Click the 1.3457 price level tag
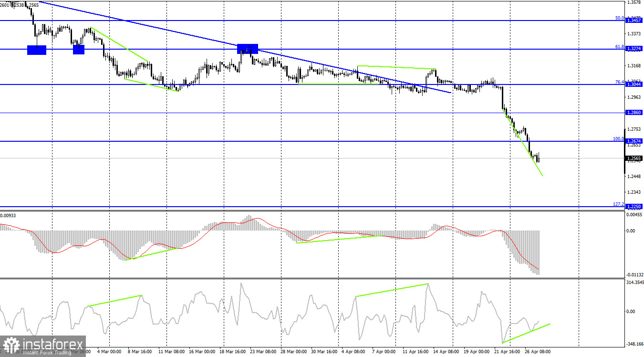 [634, 21]
